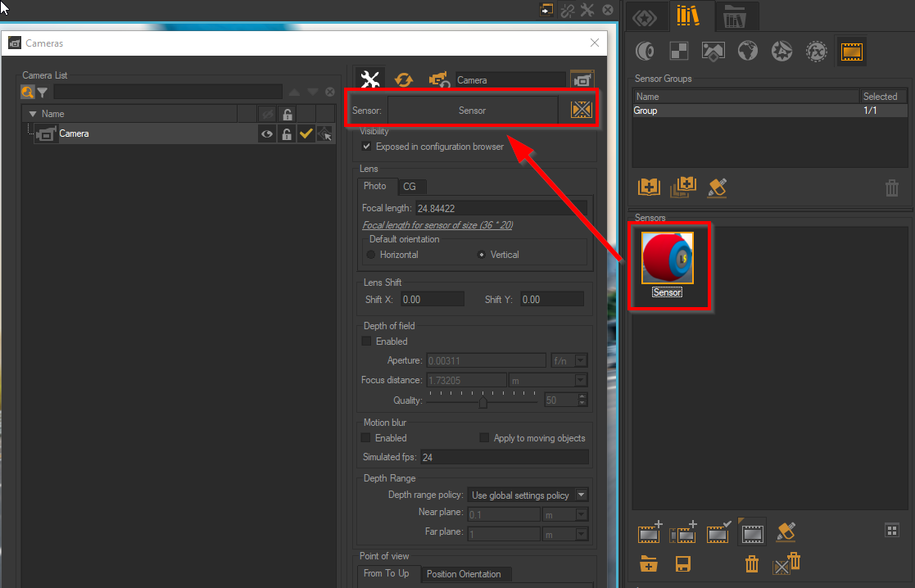
Task: Open the aperture f/n unit dropdown
Action: [569, 360]
